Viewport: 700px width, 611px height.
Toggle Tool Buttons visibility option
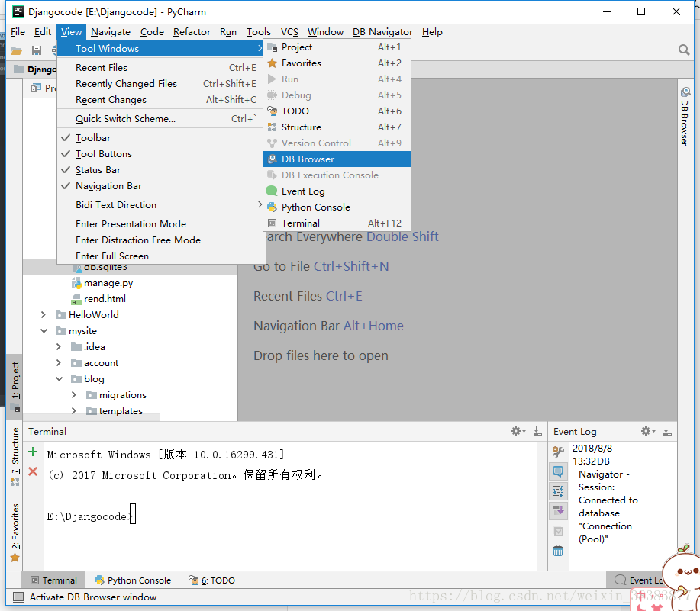tap(161, 154)
